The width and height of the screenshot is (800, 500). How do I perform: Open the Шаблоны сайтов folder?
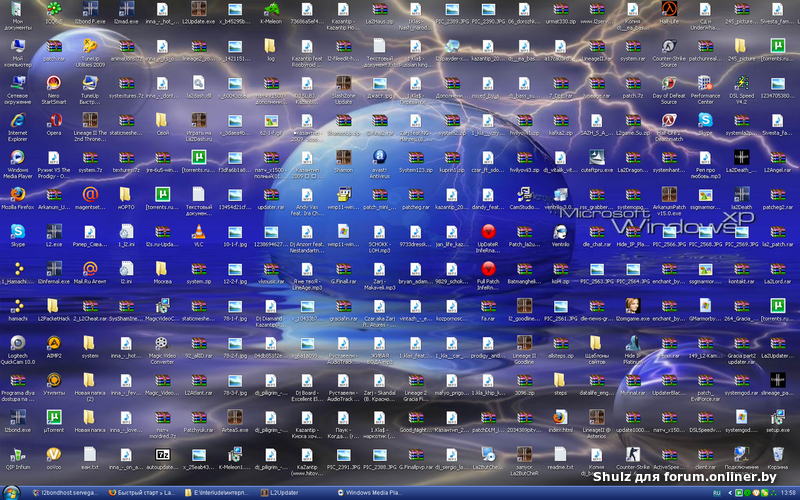(x=596, y=343)
